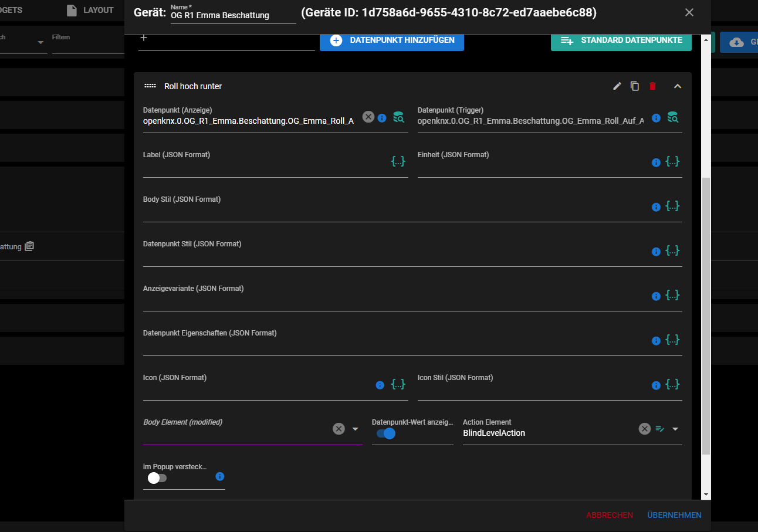This screenshot has width=758, height=532.
Task: Open JSON editor for Einheit field
Action: coord(673,161)
